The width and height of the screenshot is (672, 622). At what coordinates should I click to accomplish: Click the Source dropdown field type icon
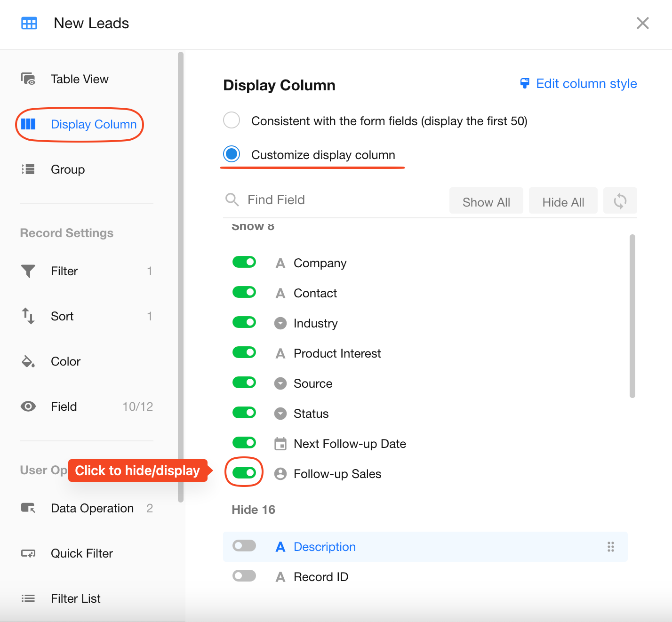click(280, 383)
